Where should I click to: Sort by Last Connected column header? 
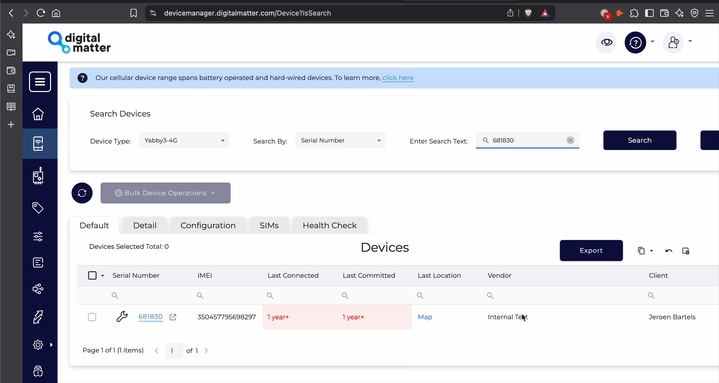coord(293,275)
